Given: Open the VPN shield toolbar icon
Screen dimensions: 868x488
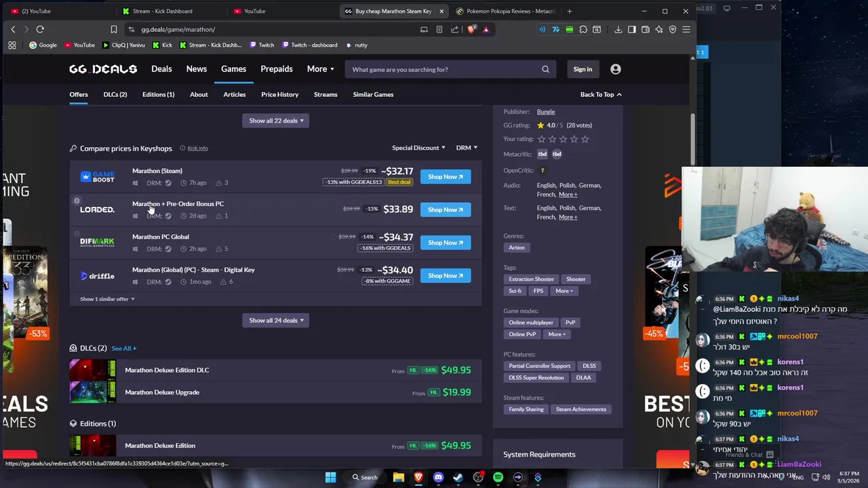Looking at the screenshot, I should (x=673, y=29).
